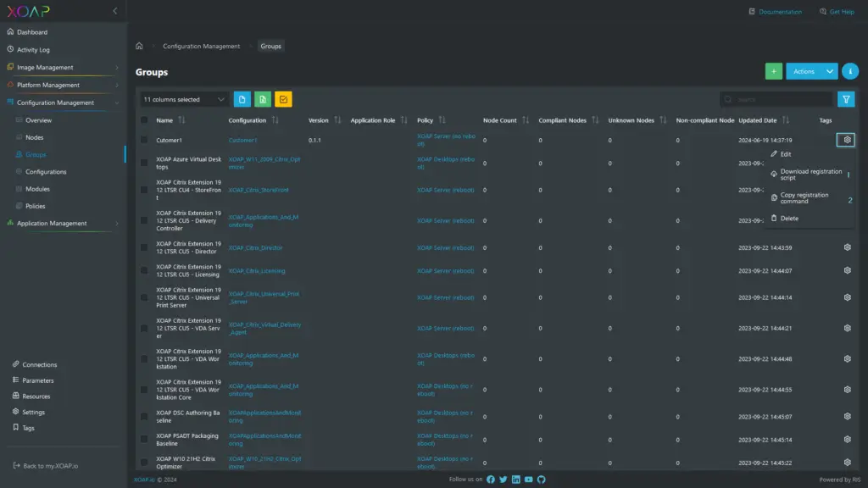Viewport: 868px width, 488px height.
Task: Click the gear icon for the Cutomer1 row
Action: 846,140
